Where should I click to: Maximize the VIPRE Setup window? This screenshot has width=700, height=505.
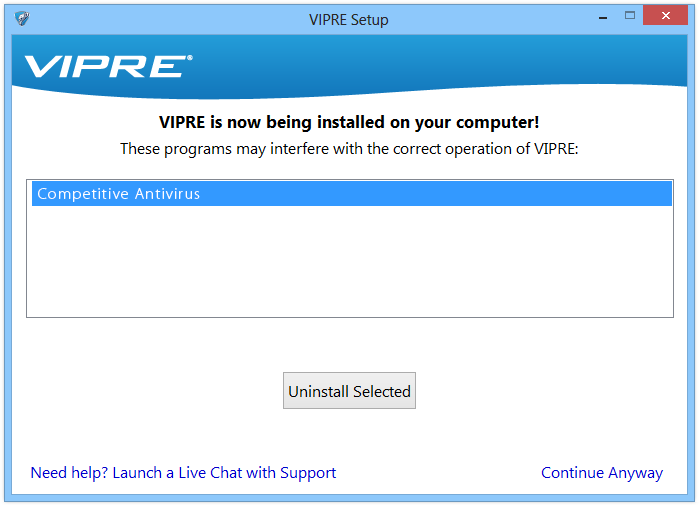(x=630, y=16)
